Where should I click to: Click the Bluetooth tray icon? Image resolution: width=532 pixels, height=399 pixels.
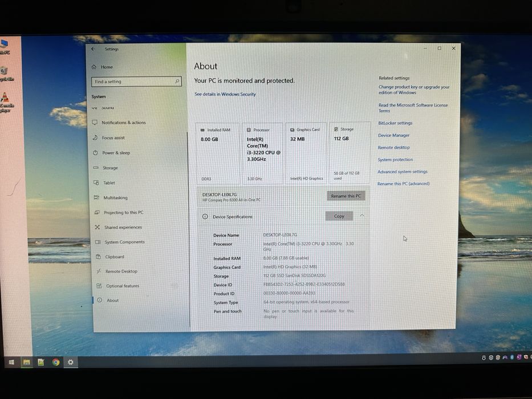coord(512,357)
